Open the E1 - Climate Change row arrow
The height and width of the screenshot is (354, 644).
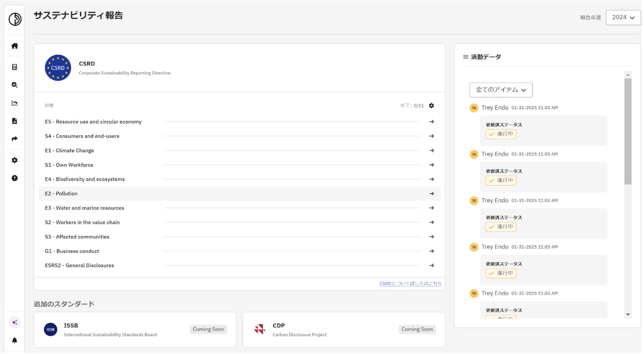(432, 151)
